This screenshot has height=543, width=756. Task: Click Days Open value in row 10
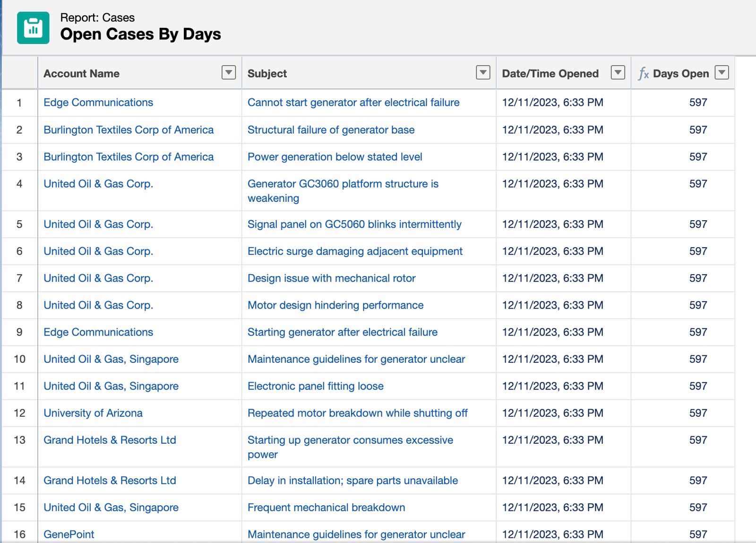pyautogui.click(x=697, y=359)
